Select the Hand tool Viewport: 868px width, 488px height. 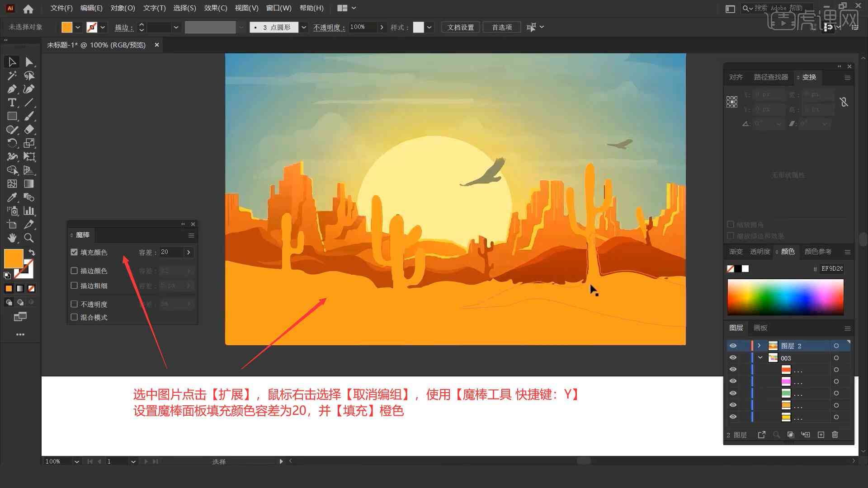[x=11, y=238]
